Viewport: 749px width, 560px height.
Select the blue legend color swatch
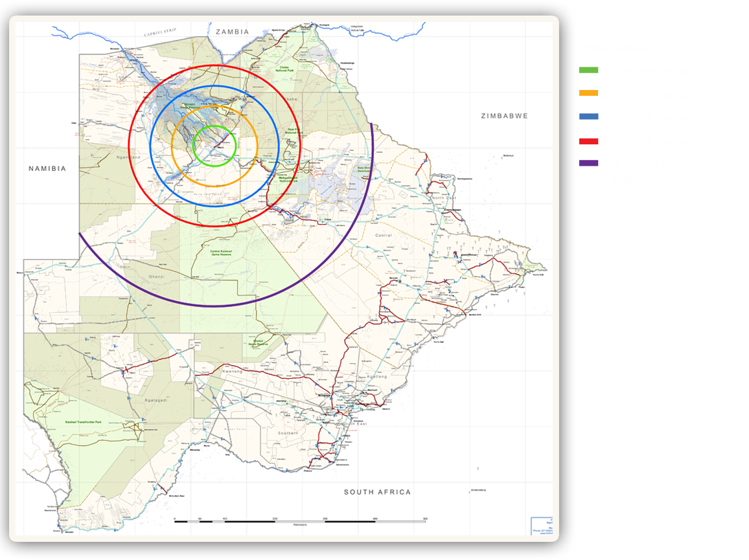[x=588, y=117]
